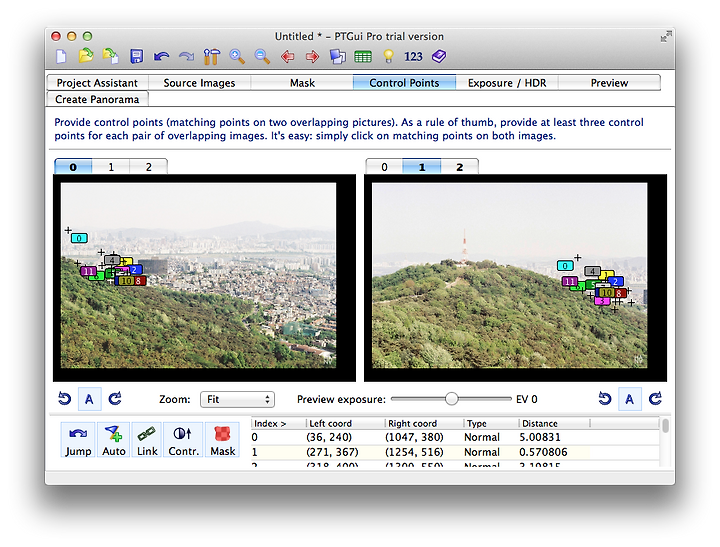This screenshot has width=720, height=547.
Task: Toggle the A button under the left image
Action: [89, 399]
